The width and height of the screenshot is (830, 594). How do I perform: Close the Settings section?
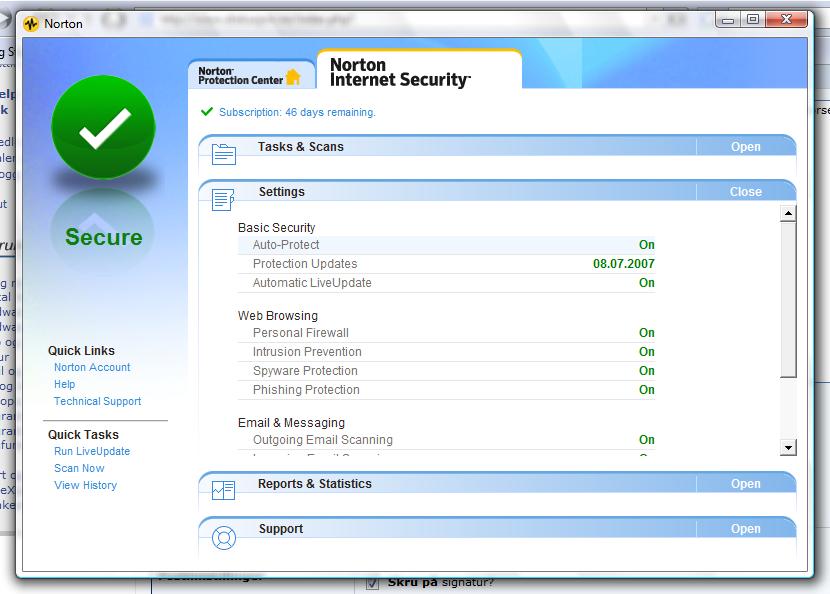point(745,192)
